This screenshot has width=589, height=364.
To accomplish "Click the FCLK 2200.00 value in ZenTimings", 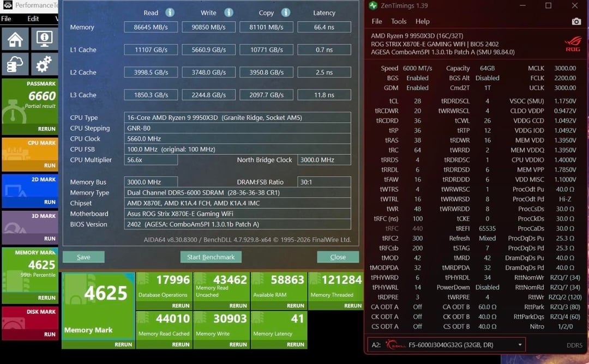I will [x=565, y=78].
